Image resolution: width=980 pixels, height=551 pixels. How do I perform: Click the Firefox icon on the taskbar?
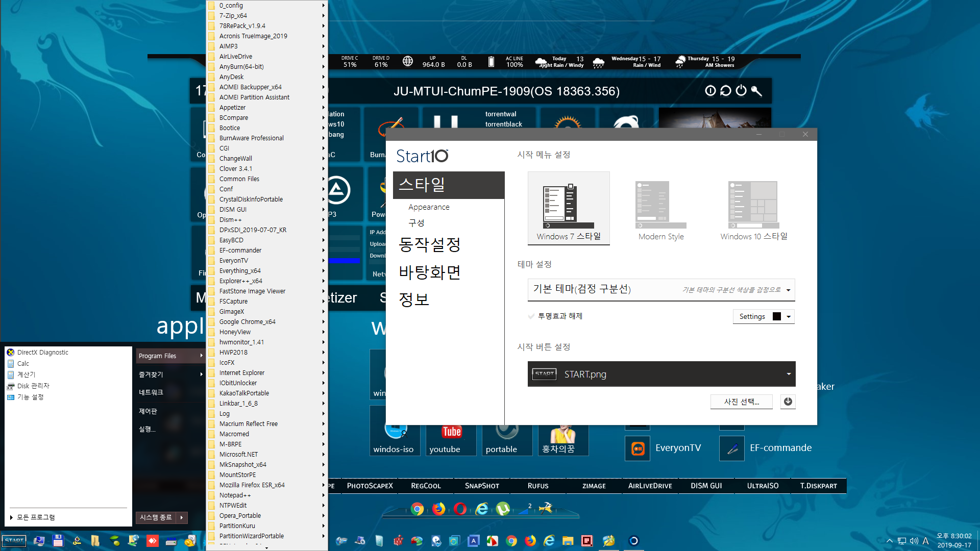pyautogui.click(x=530, y=541)
